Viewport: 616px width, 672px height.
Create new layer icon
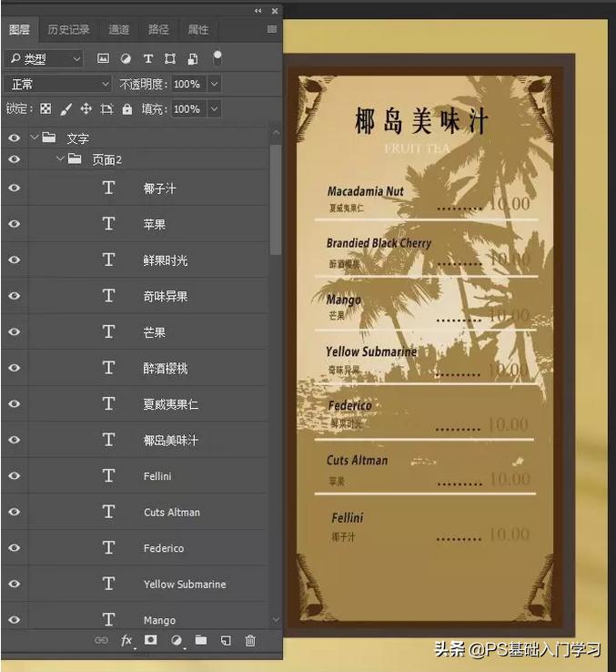pos(226,640)
